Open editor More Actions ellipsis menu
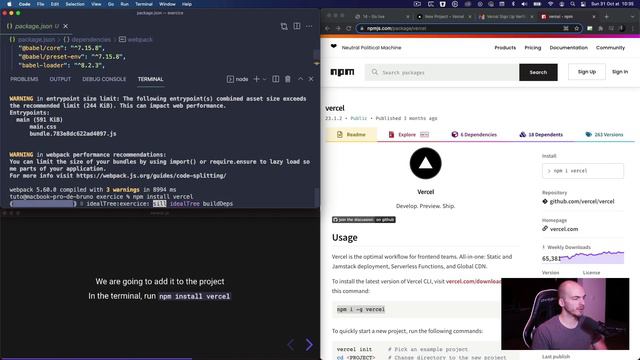The height and width of the screenshot is (360, 640). click(x=309, y=26)
